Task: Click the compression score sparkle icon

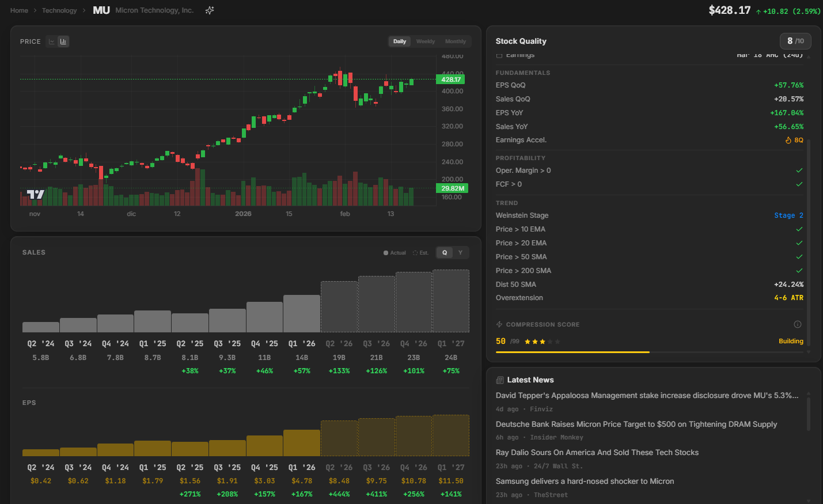Action: (499, 324)
